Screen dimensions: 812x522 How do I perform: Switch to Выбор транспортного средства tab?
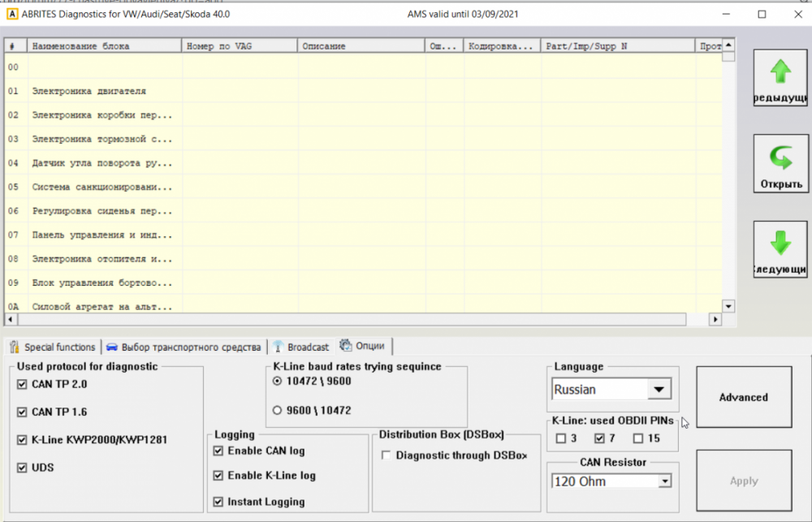point(184,347)
